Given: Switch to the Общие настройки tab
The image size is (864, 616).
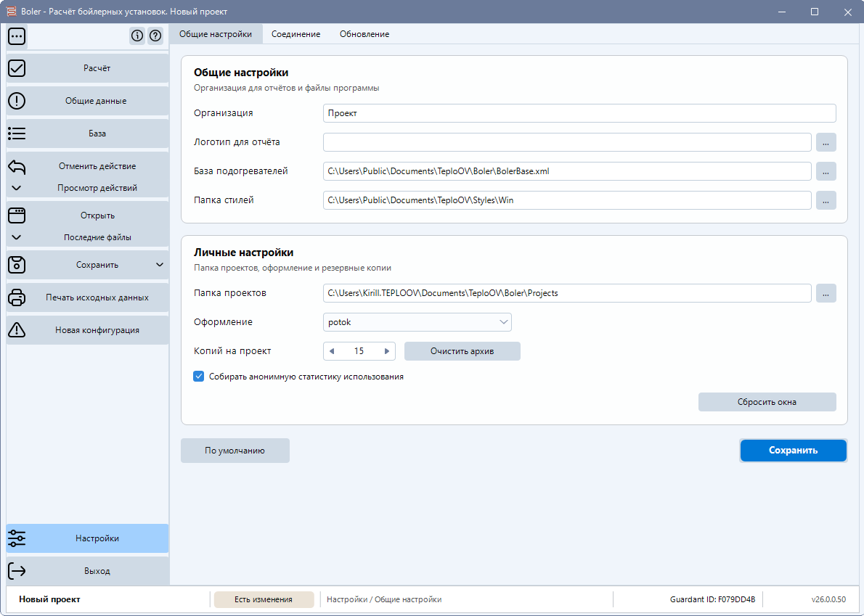Looking at the screenshot, I should pyautogui.click(x=216, y=34).
